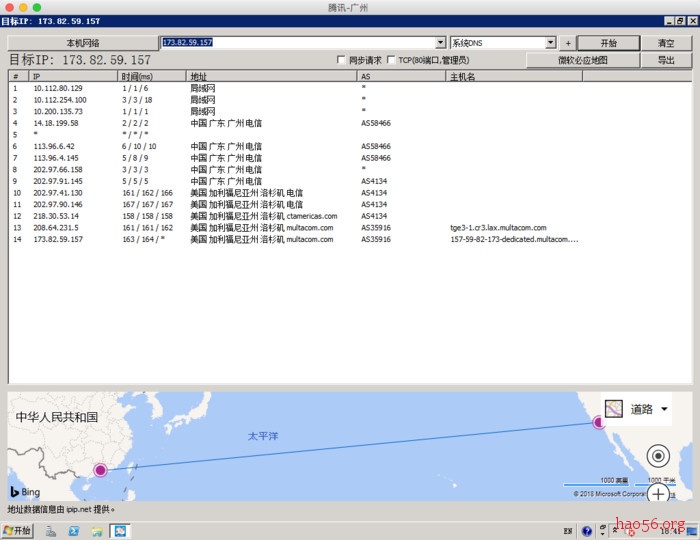Select hop row 113.96.6.42
This screenshot has width=700, height=540.
[x=350, y=146]
